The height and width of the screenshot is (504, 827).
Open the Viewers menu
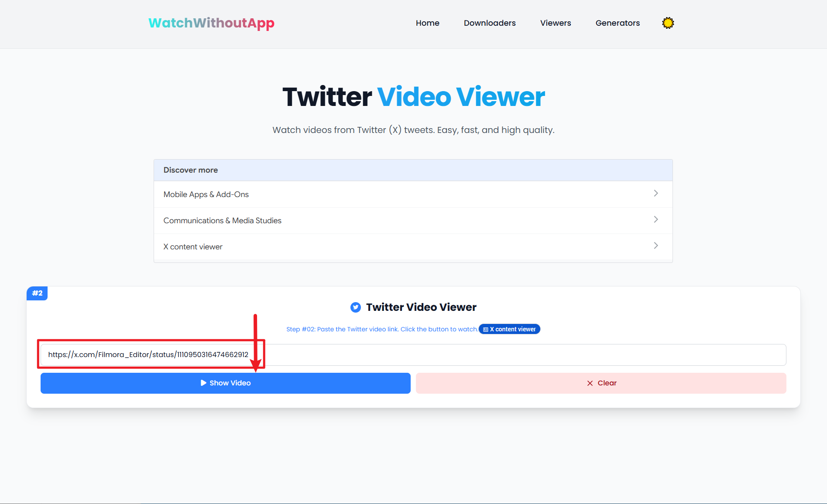click(556, 23)
